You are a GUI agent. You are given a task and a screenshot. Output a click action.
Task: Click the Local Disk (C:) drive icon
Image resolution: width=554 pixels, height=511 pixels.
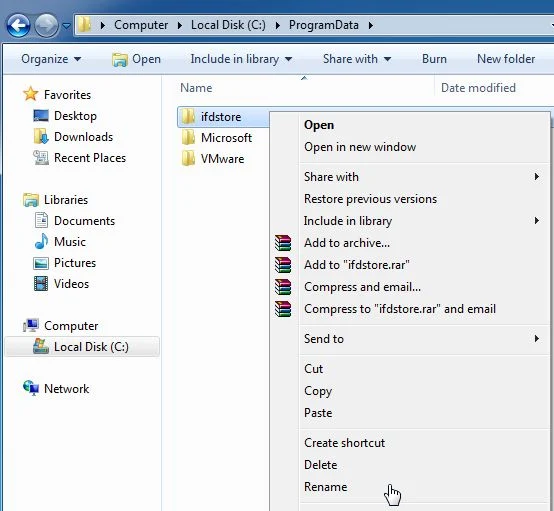[x=41, y=346]
